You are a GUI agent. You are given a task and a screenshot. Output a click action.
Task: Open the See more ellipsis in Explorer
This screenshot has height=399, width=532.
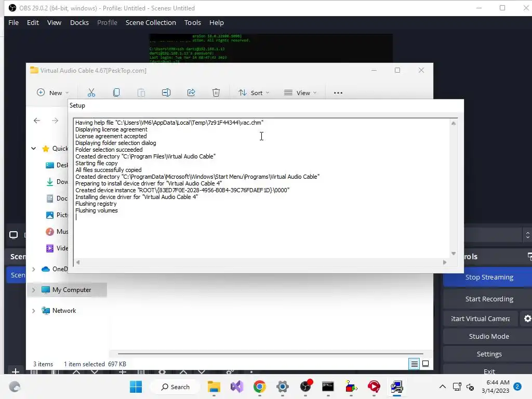(338, 92)
